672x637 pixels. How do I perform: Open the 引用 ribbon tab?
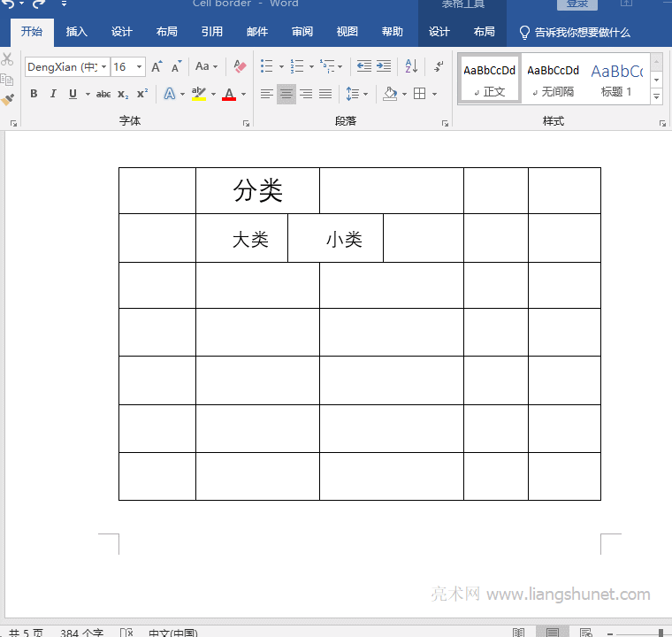(x=212, y=32)
